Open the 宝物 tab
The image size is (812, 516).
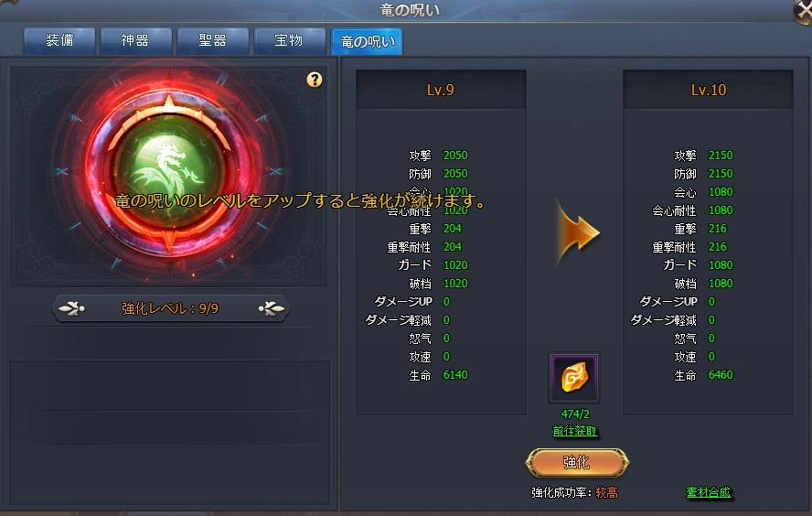[x=289, y=40]
